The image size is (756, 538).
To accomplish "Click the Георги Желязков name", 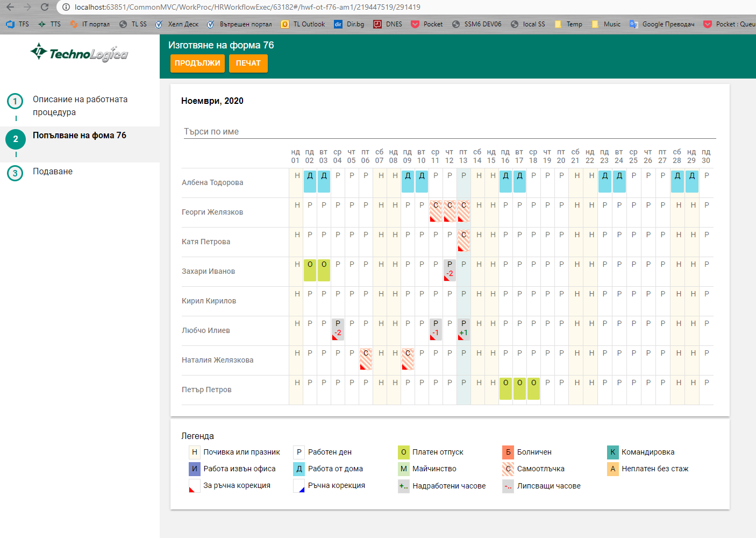I will click(212, 212).
